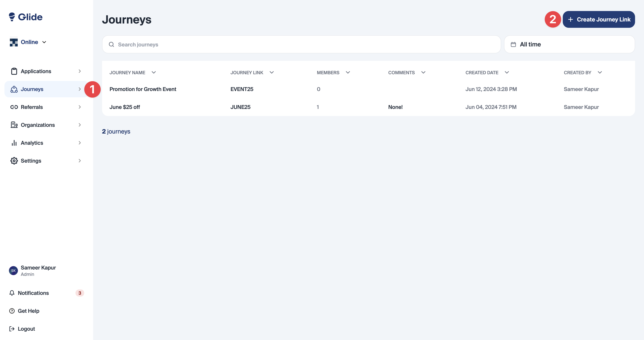Click the Applications clipboard icon
Viewport: 644px width, 340px height.
pos(14,71)
